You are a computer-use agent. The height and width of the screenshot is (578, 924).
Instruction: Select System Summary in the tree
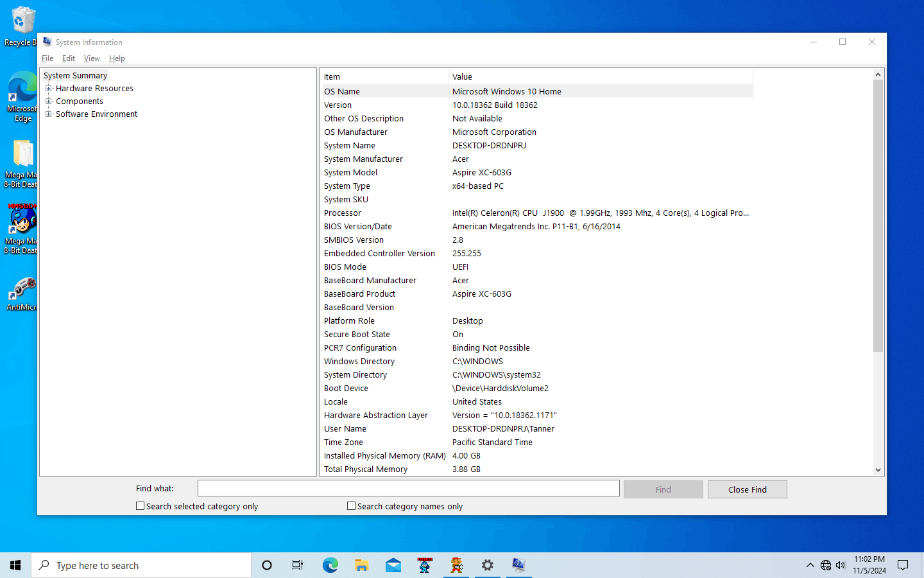pos(75,76)
